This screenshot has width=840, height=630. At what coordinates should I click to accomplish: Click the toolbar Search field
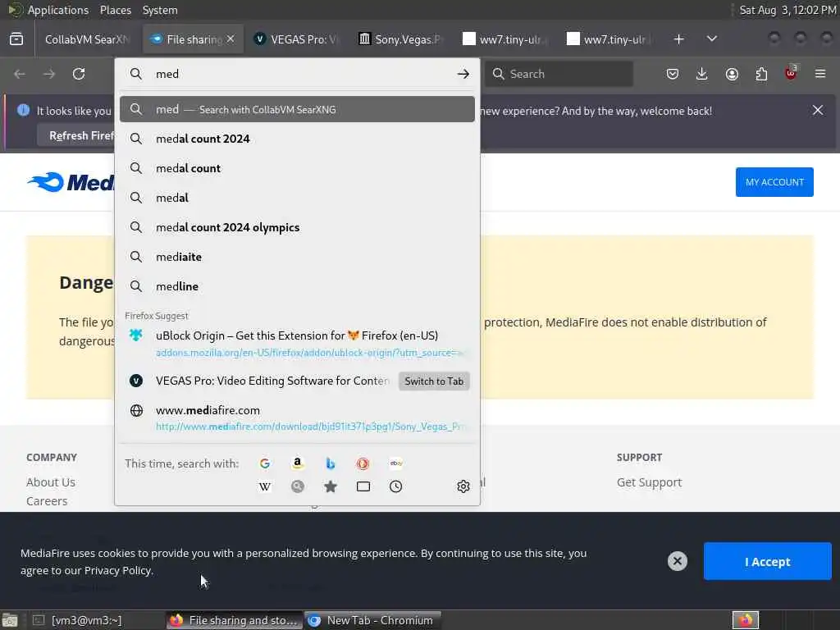559,74
